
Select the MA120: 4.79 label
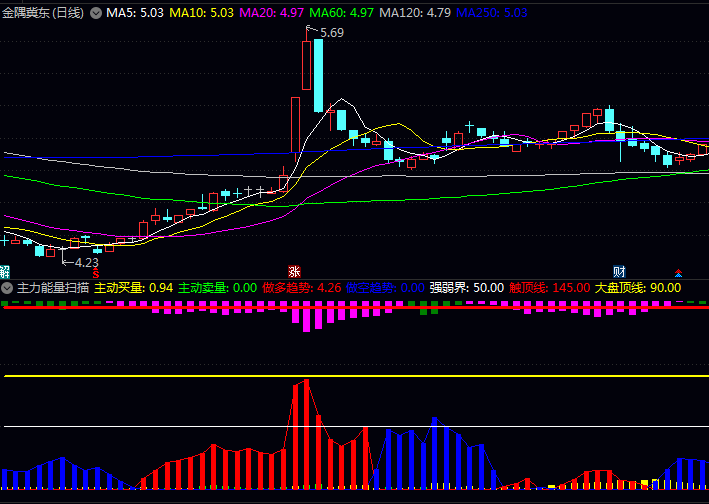[415, 13]
